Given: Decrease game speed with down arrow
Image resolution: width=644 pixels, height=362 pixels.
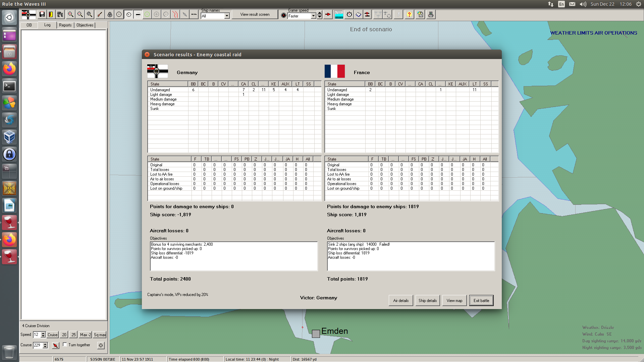Looking at the screenshot, I should click(x=320, y=17).
